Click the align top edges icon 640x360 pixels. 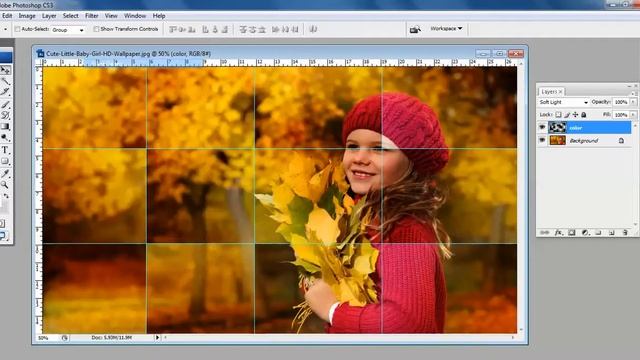tap(173, 29)
